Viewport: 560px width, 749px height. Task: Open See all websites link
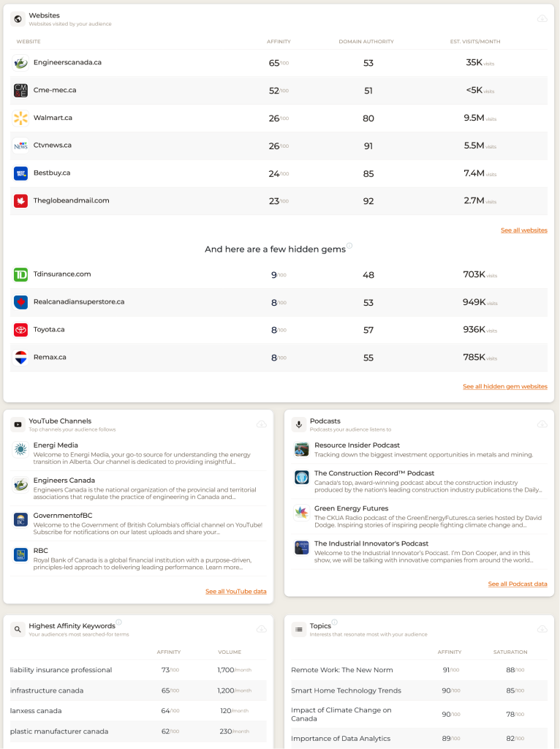[523, 230]
